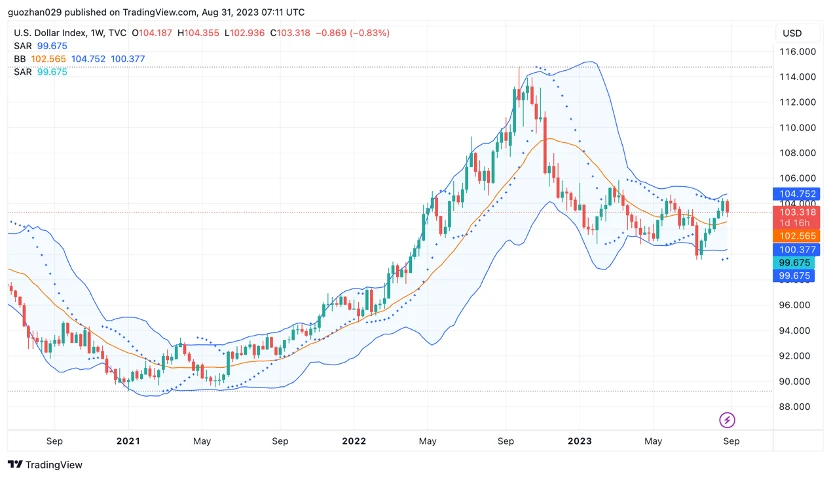Screen dimensions: 832x478
Task: Click the 2023 label on time axis
Action: [578, 440]
